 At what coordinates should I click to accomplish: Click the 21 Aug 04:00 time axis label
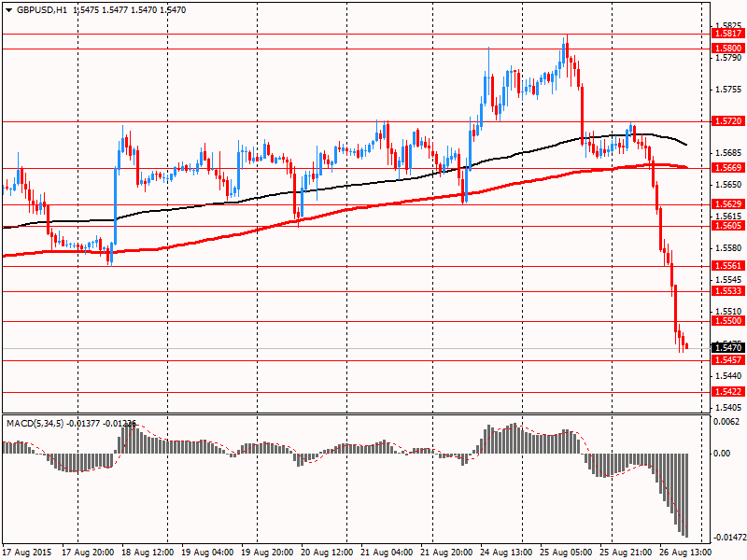(x=388, y=553)
